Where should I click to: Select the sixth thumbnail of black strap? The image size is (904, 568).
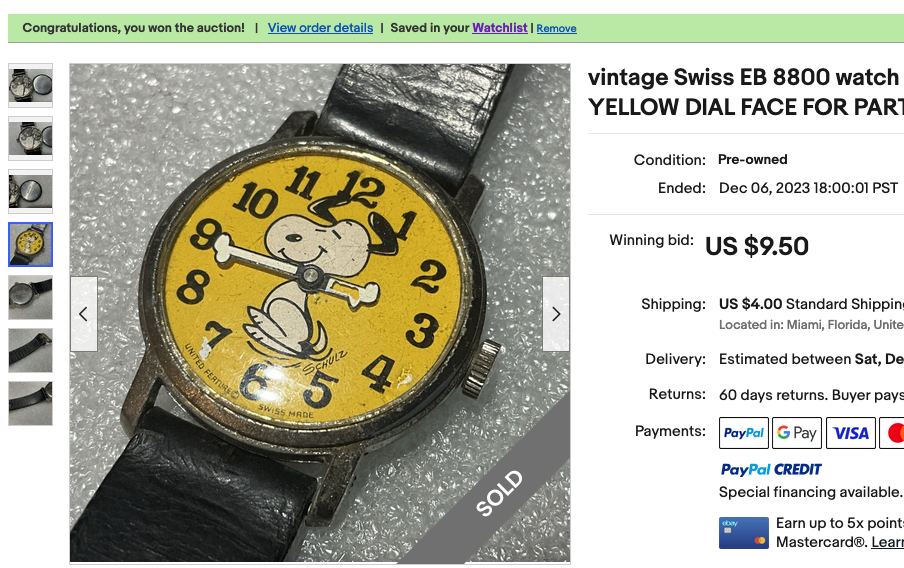coord(31,351)
